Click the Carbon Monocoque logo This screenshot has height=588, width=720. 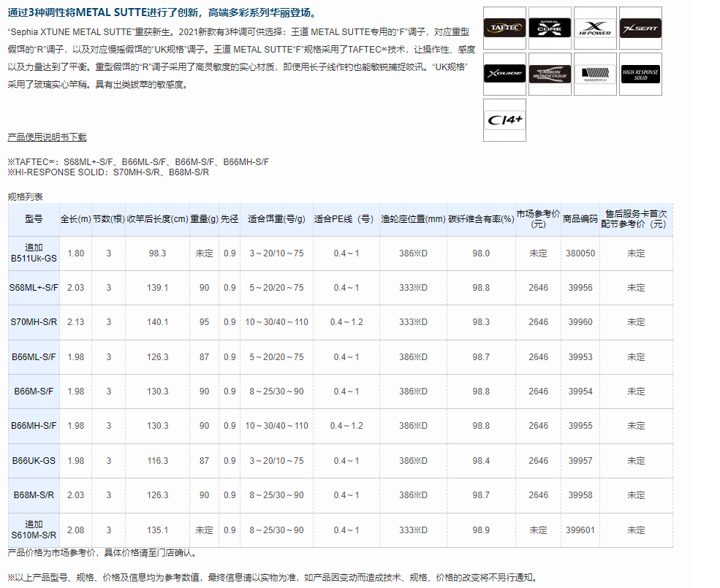tap(550, 74)
